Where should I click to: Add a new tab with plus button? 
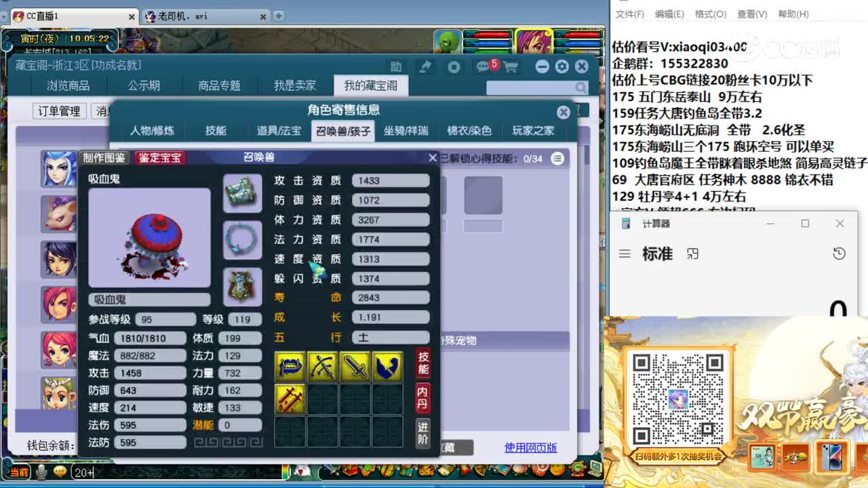pyautogui.click(x=278, y=16)
